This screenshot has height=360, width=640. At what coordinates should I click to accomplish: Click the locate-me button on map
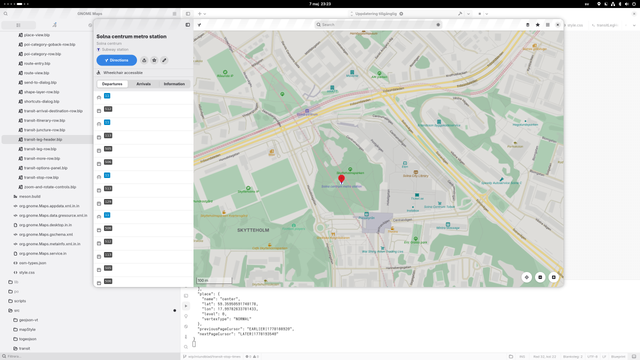pos(527,277)
